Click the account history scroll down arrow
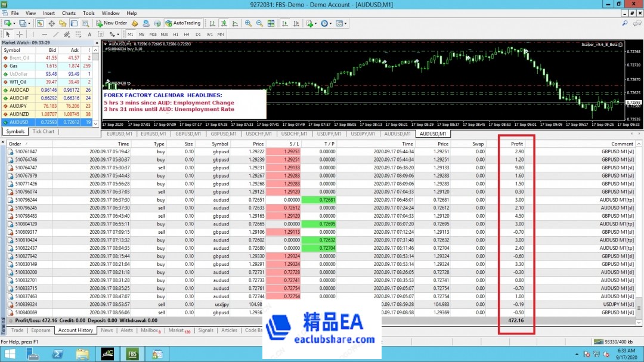644x362 pixels. pyautogui.click(x=639, y=322)
